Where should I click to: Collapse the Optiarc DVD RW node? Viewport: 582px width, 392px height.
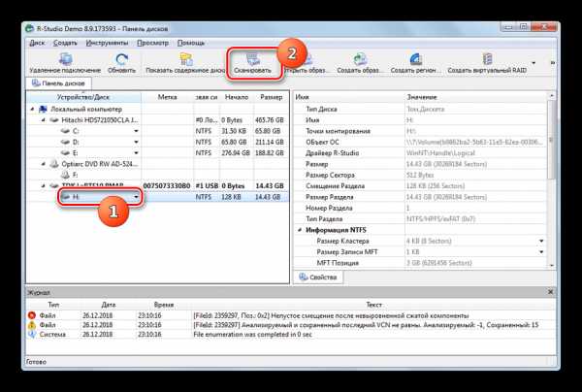click(x=44, y=164)
